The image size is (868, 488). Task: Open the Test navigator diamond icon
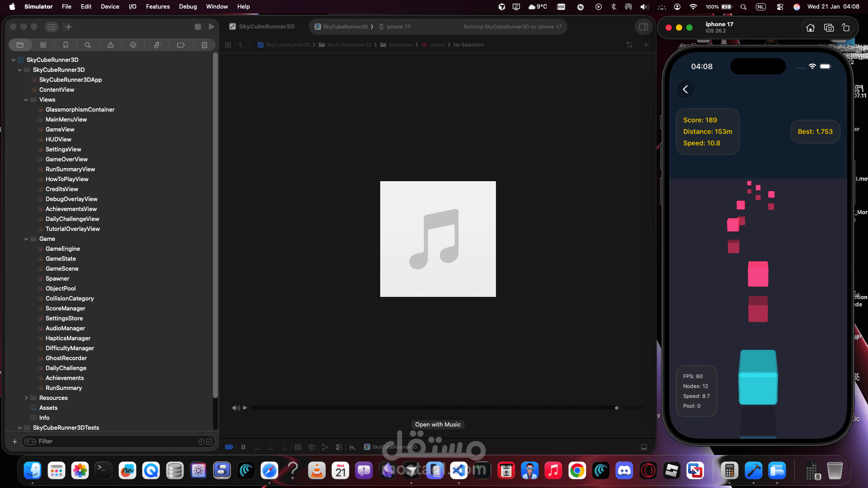133,45
